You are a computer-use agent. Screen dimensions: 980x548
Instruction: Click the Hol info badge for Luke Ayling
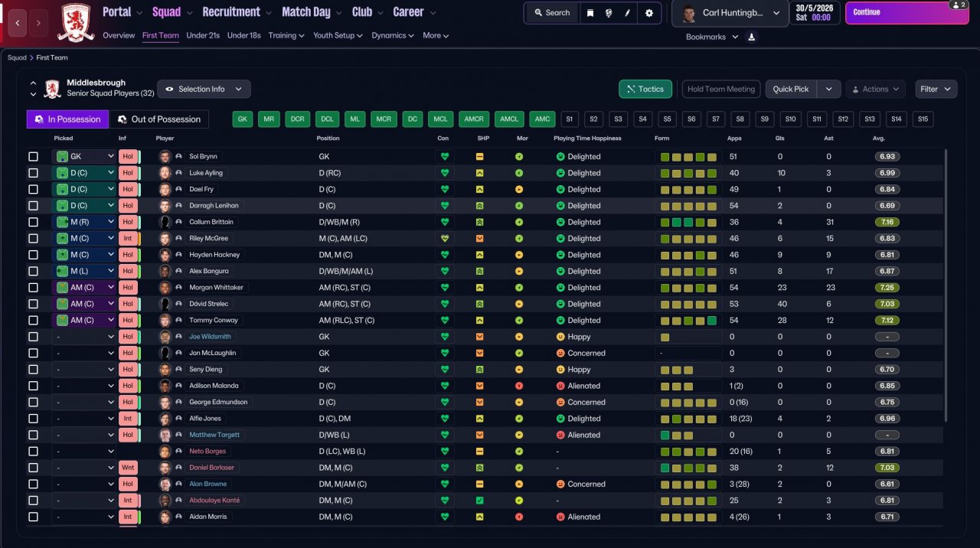coord(128,173)
